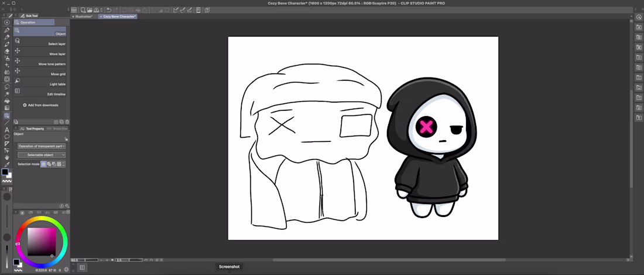Expand the 'Selectable object' dropdown
This screenshot has height=275, width=644.
tap(41, 155)
